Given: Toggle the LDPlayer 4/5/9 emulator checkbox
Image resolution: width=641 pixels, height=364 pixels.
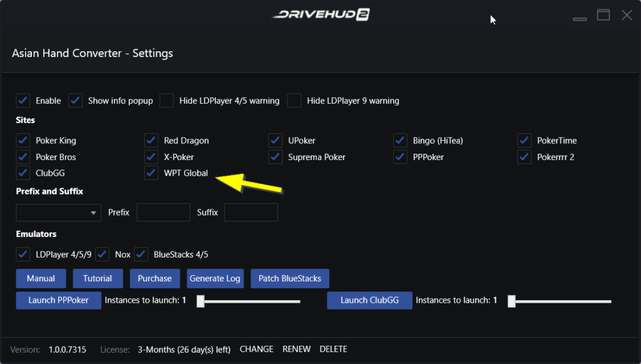Looking at the screenshot, I should click(23, 254).
